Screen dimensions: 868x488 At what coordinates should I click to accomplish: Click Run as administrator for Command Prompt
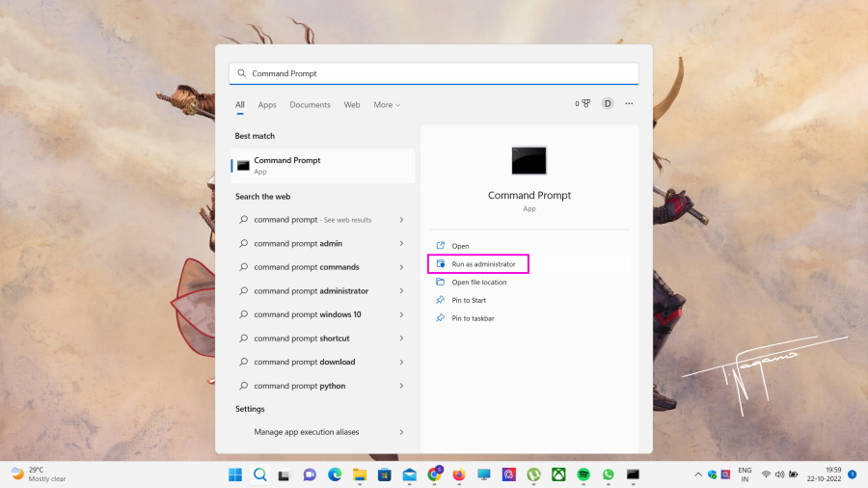(x=483, y=263)
